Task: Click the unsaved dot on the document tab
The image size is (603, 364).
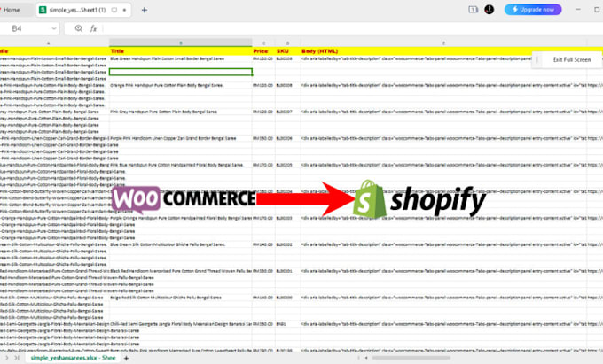Action: coord(124,10)
